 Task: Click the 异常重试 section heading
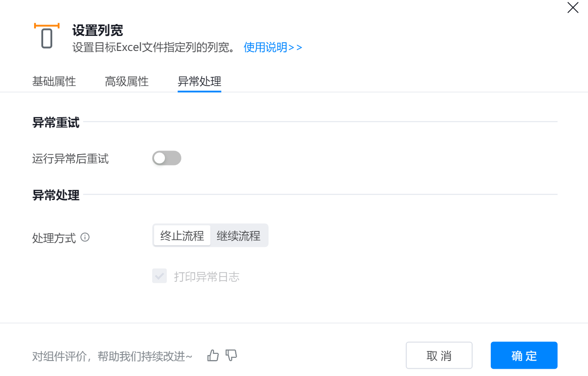point(56,122)
